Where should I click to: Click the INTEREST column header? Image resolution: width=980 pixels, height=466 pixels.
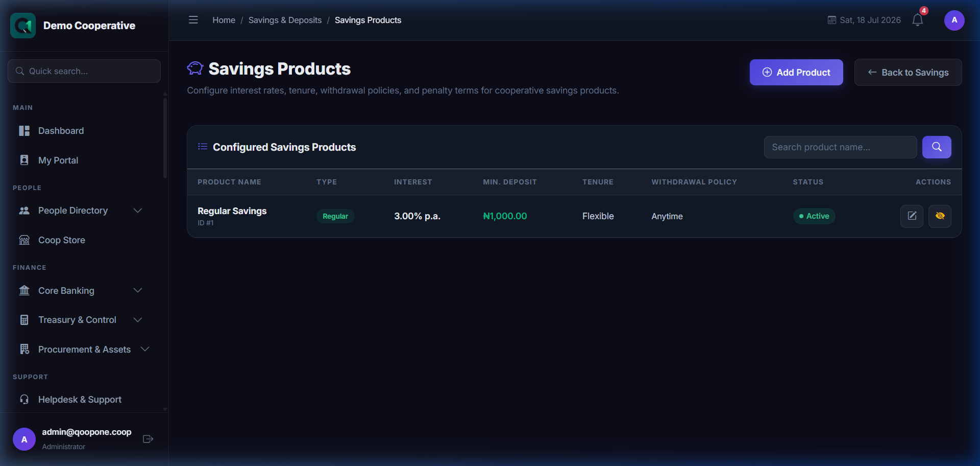[x=413, y=182]
